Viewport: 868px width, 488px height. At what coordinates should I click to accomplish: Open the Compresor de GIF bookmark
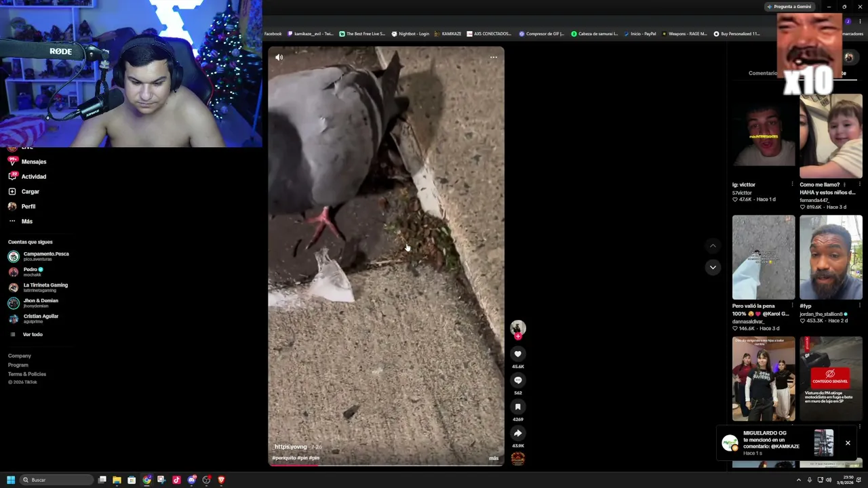tap(542, 34)
